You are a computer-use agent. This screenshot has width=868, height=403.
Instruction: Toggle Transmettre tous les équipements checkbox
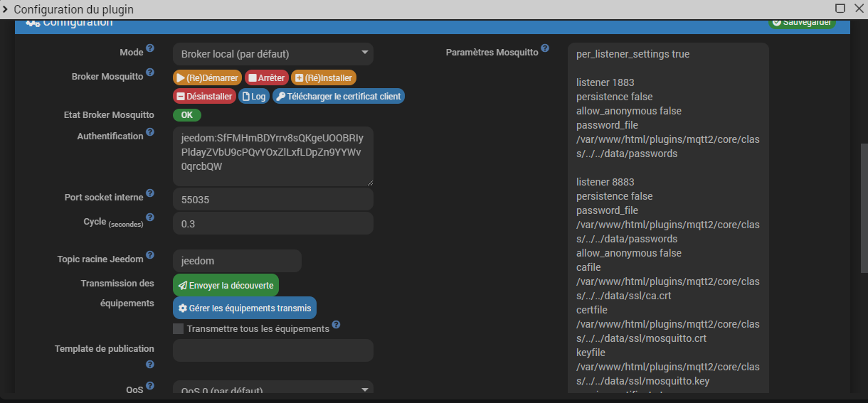pos(179,329)
